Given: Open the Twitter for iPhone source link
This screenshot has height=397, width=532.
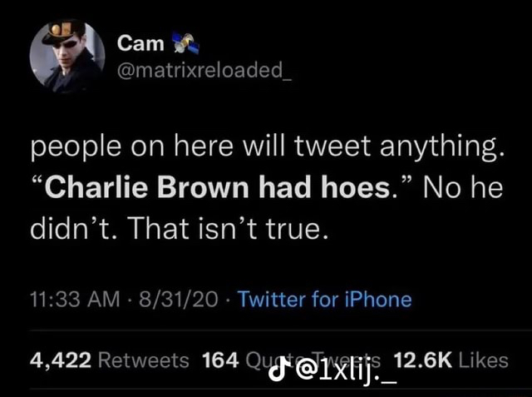Looking at the screenshot, I should click(324, 298).
